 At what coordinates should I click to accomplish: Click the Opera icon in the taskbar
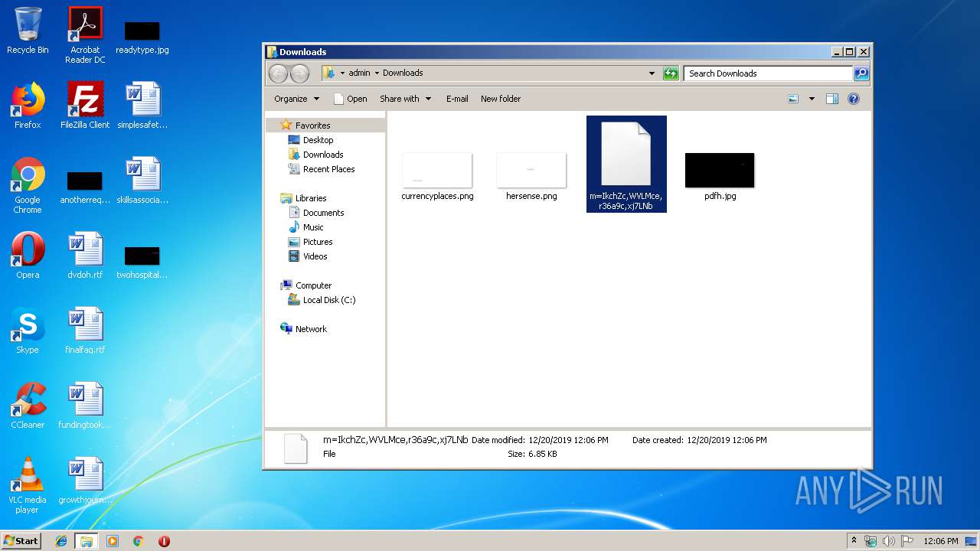(x=164, y=541)
